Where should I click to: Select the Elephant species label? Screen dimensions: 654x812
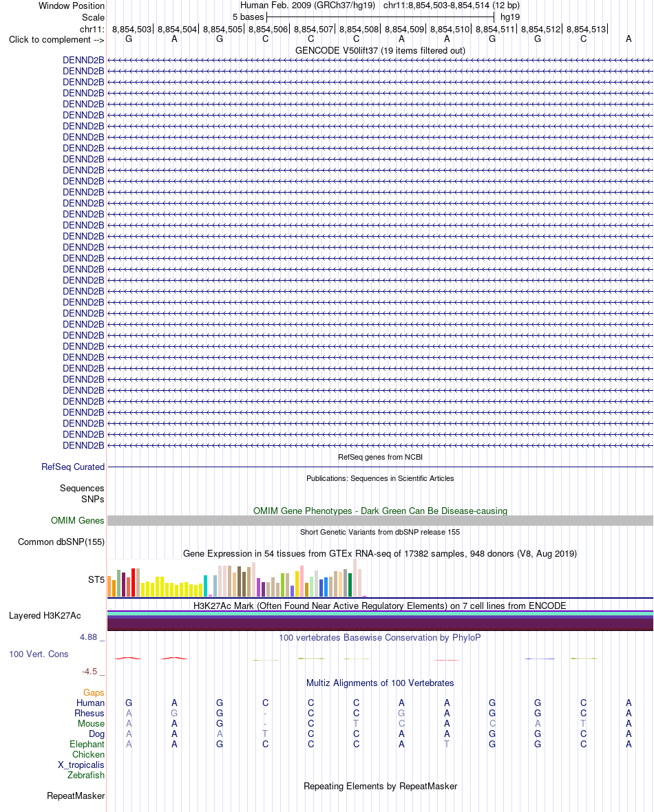click(x=87, y=744)
